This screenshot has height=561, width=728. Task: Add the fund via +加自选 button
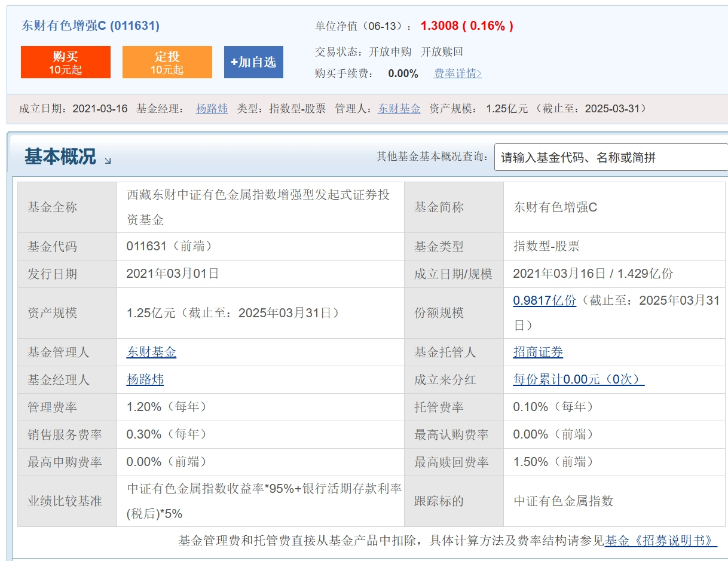pyautogui.click(x=253, y=62)
